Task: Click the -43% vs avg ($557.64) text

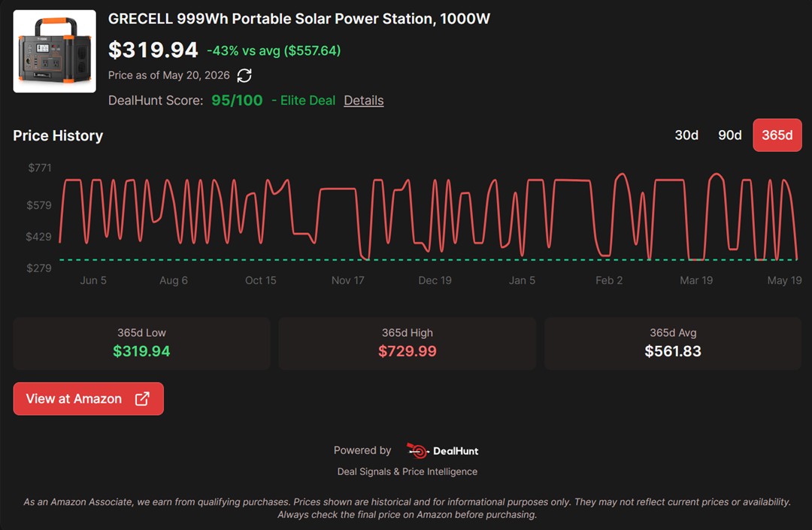Action: (x=274, y=50)
